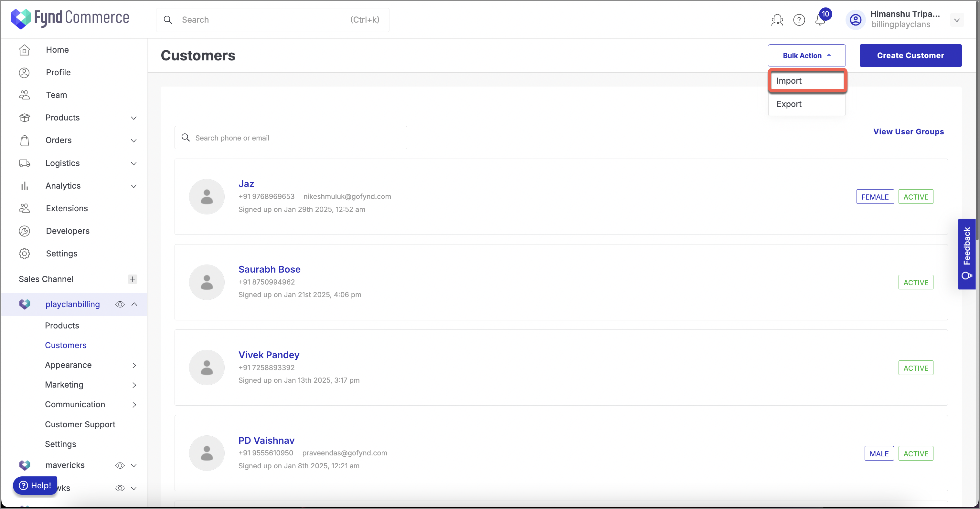Click Saurabh Bose's avatar placeholder
This screenshot has height=509, width=980.
point(207,282)
